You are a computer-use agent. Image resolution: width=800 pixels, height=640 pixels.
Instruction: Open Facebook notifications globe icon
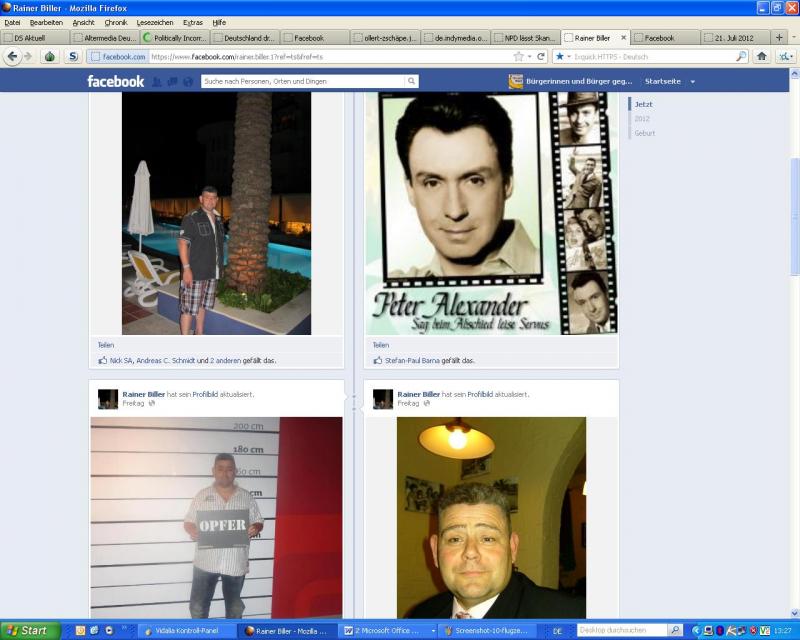[188, 82]
